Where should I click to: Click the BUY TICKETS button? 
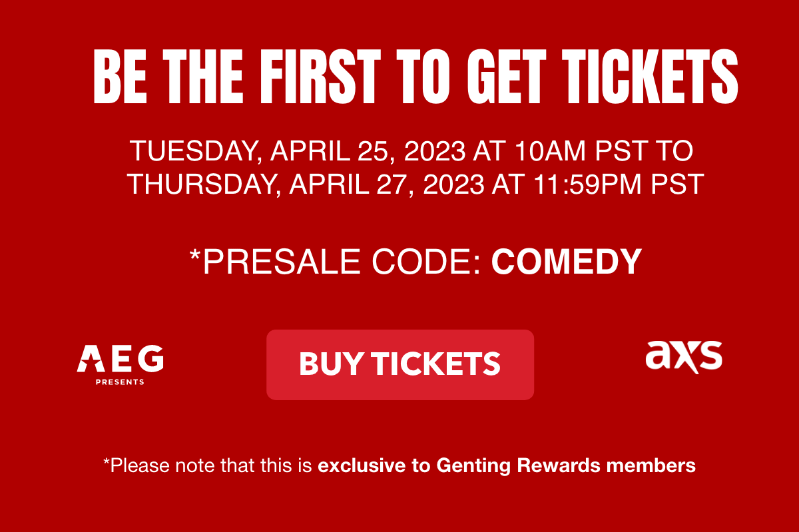coord(400,364)
